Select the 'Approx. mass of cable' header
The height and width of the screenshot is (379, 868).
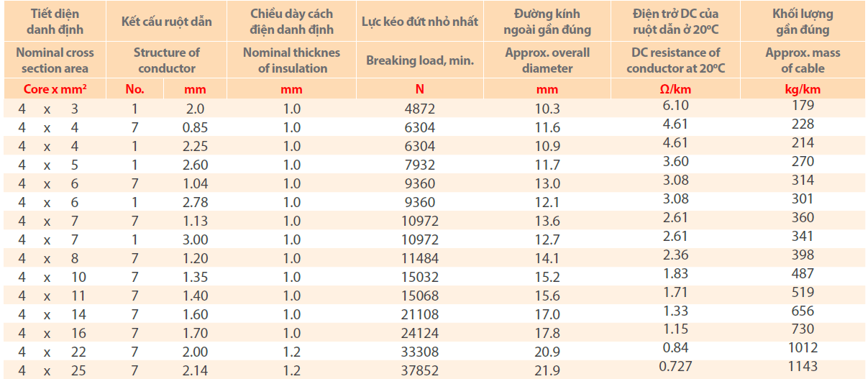[803, 60]
